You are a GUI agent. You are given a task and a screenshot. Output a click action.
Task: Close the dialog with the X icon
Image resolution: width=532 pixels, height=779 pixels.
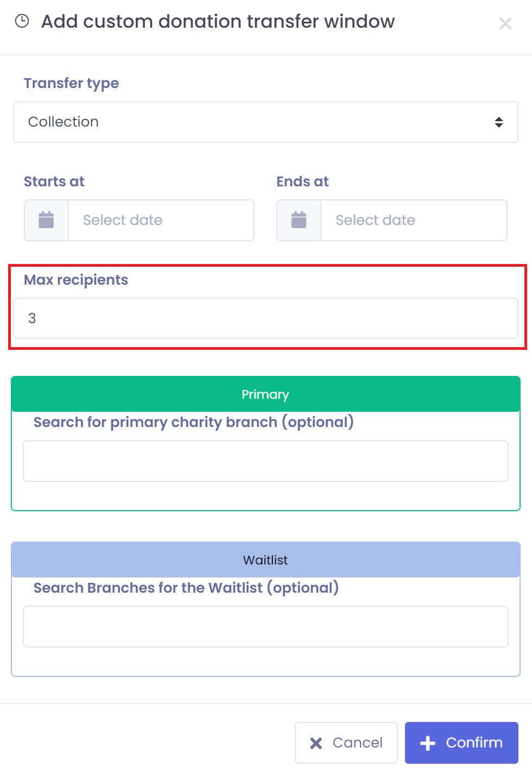click(505, 23)
